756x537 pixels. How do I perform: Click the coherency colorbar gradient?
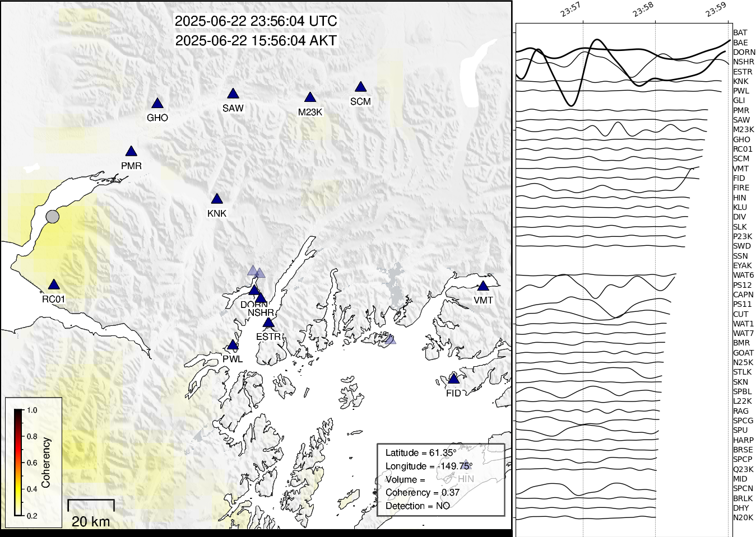(18, 462)
